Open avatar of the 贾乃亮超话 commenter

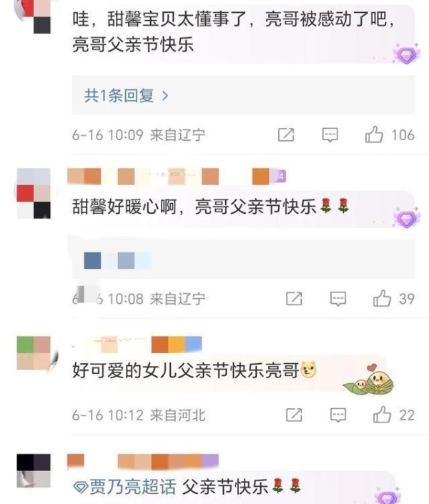pos(34,470)
